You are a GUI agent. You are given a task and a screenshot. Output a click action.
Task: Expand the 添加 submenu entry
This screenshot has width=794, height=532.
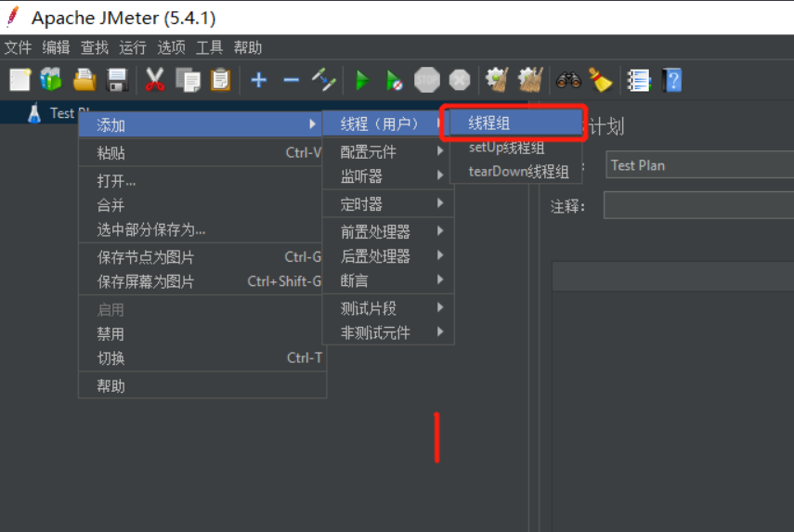(201, 124)
